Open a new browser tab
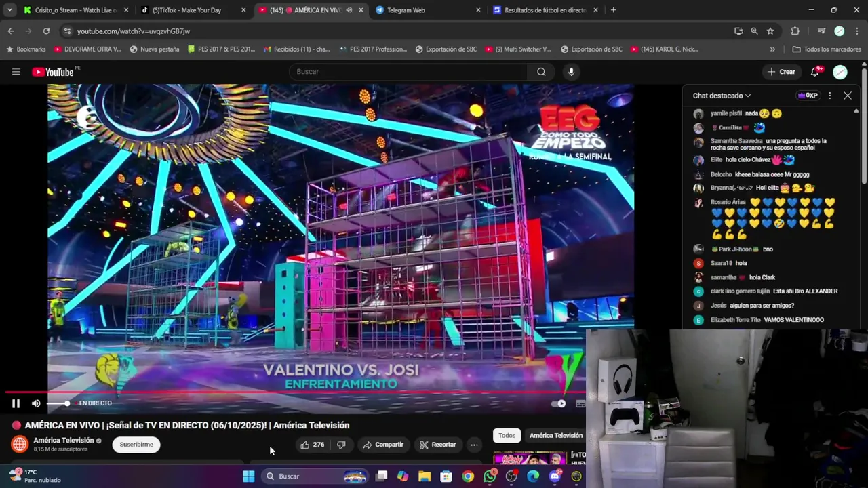 tap(613, 10)
